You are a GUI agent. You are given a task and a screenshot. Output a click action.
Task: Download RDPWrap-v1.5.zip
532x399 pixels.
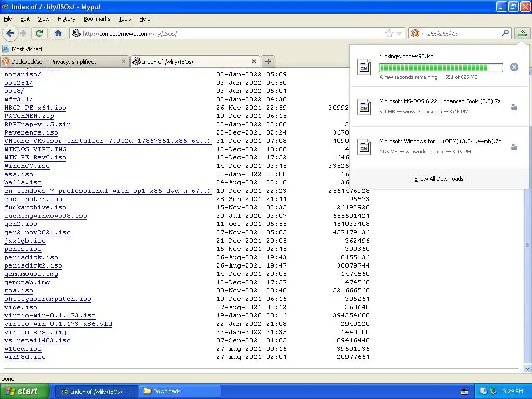pos(37,124)
